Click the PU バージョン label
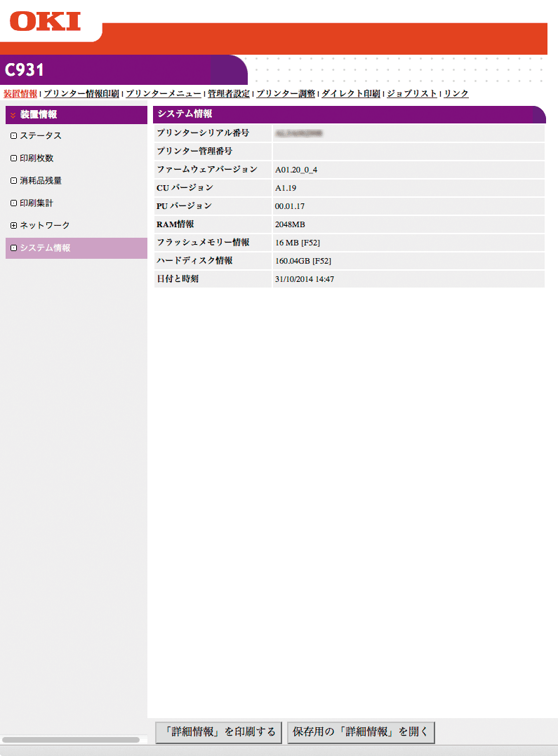 coord(185,206)
